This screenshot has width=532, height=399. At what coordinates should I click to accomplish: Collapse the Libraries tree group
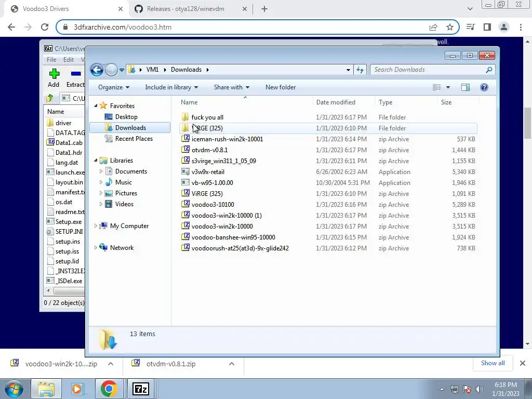(96, 161)
